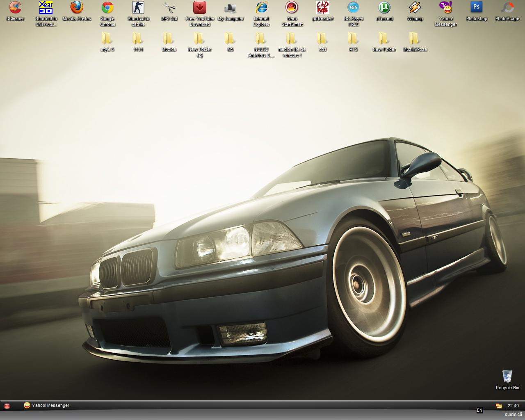The height and width of the screenshot is (420, 525).
Task: Select the BS.Player FREE icon
Action: coord(354,8)
